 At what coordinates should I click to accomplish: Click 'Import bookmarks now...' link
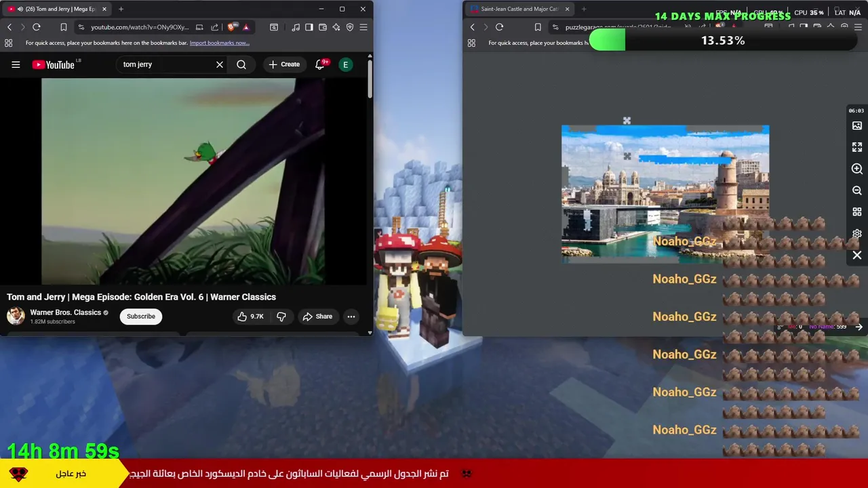219,43
